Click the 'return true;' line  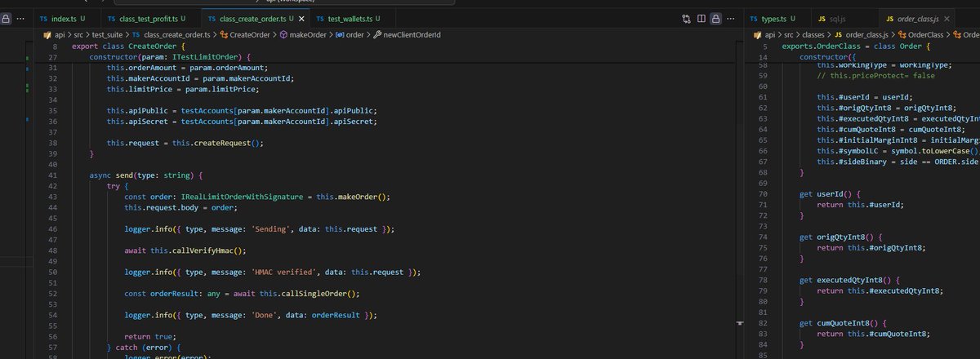(150, 335)
